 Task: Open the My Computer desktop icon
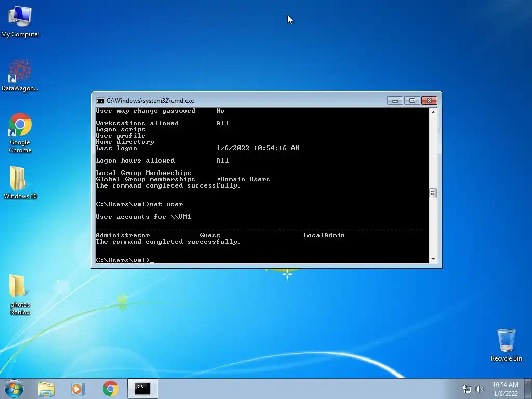[x=20, y=21]
